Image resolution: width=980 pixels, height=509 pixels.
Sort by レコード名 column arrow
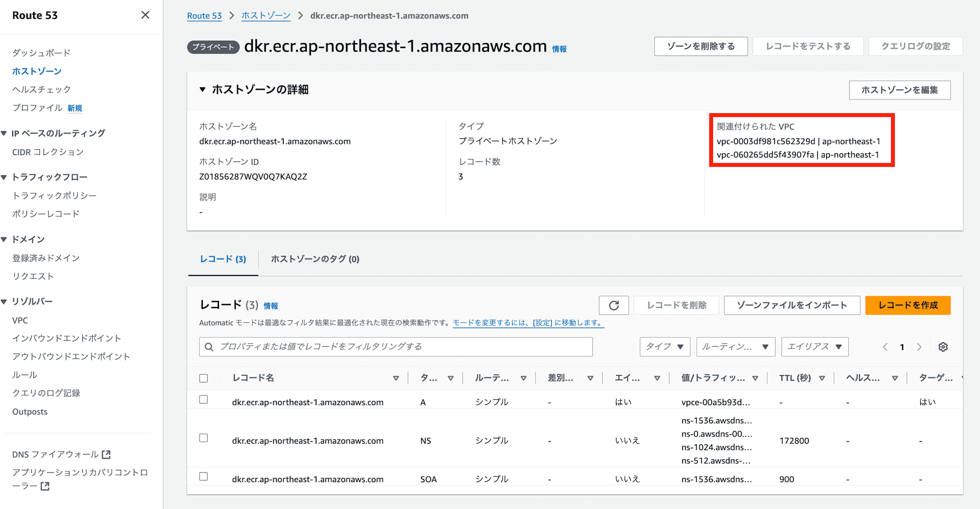[x=396, y=378]
